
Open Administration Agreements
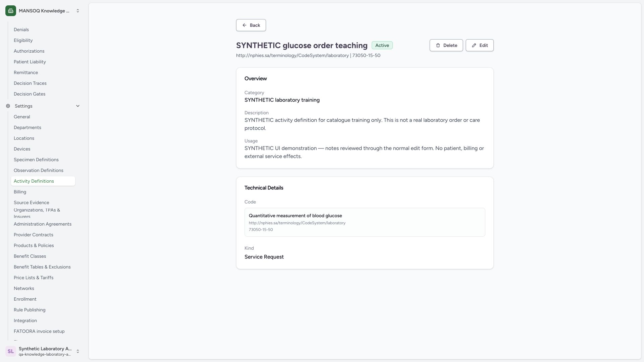click(43, 224)
